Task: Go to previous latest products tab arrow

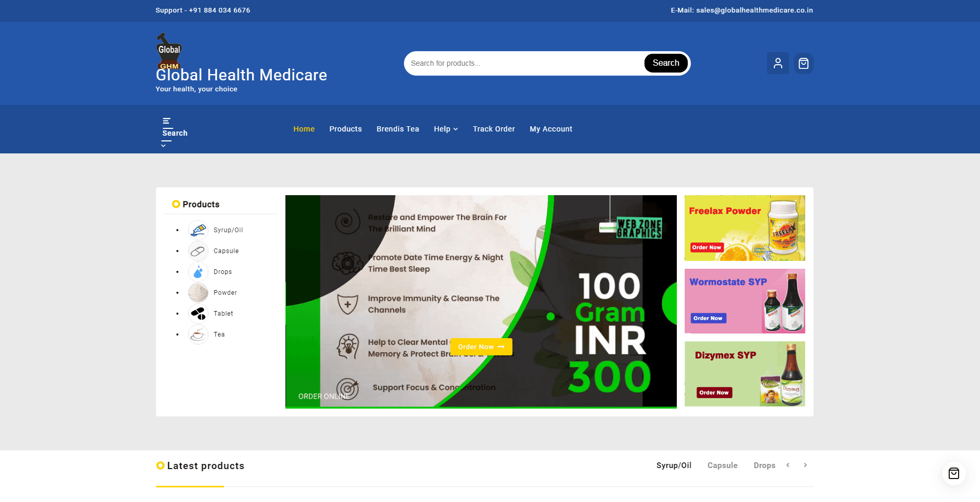Action: (x=788, y=465)
